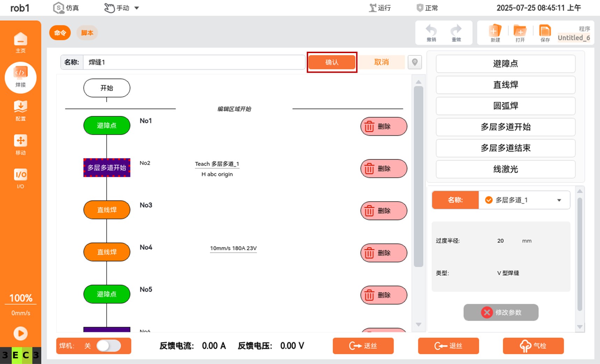Viewport: 600px width, 364px height.
Task: Select the No1 避障点 node
Action: [x=107, y=125]
